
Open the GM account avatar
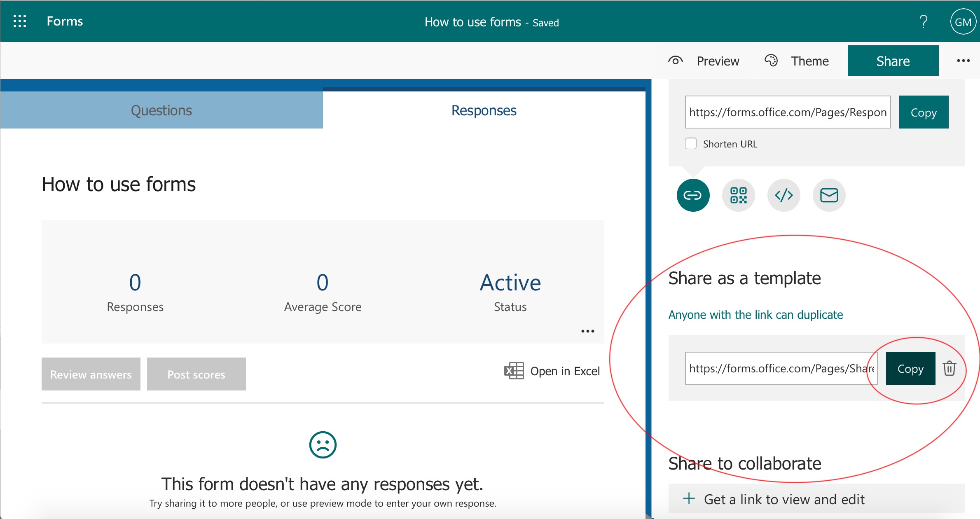(x=963, y=22)
